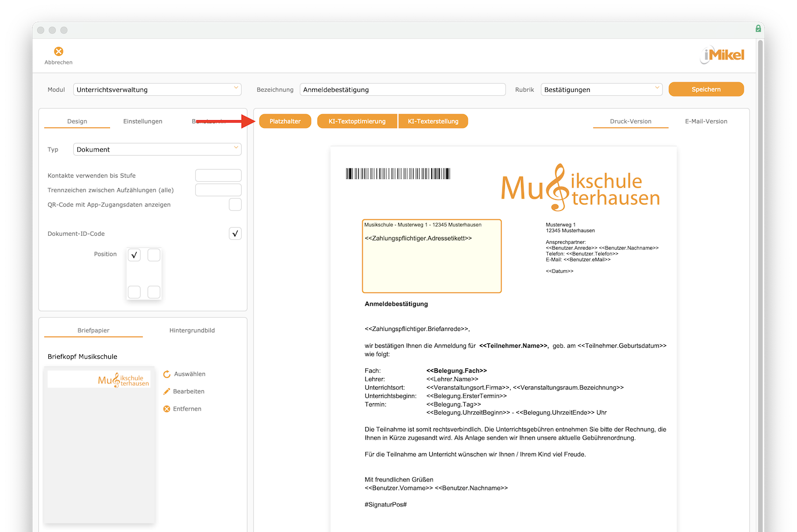
Task: Click the Bearbeiten link
Action: (x=189, y=391)
